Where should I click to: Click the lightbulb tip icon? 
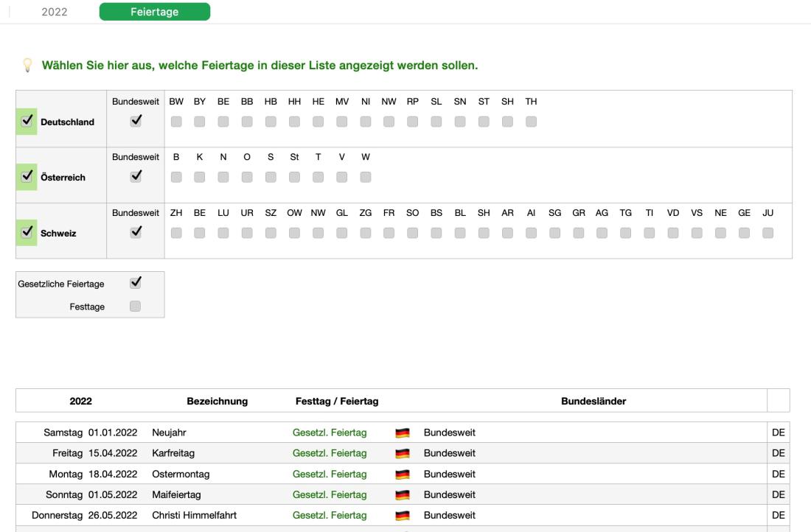tap(27, 65)
